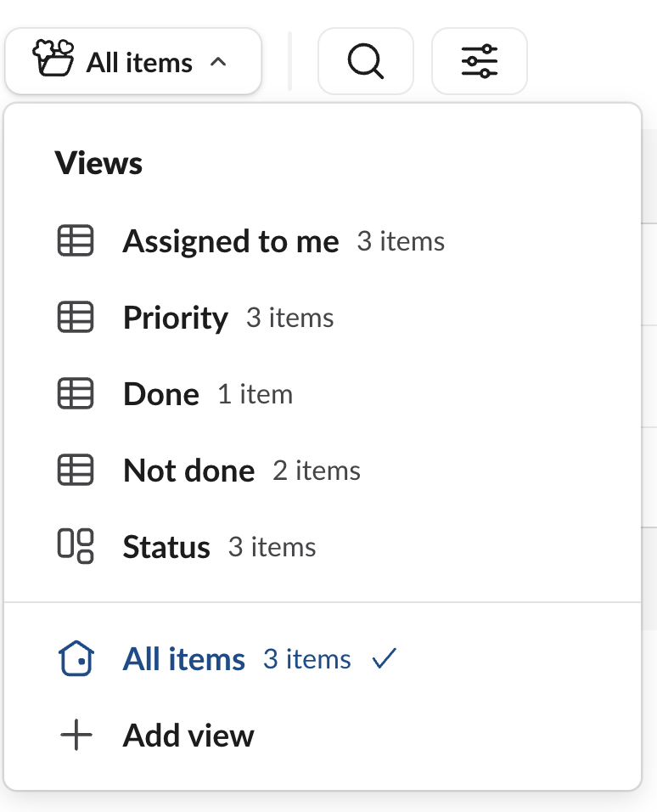Open the filter sliders icon

point(480,61)
